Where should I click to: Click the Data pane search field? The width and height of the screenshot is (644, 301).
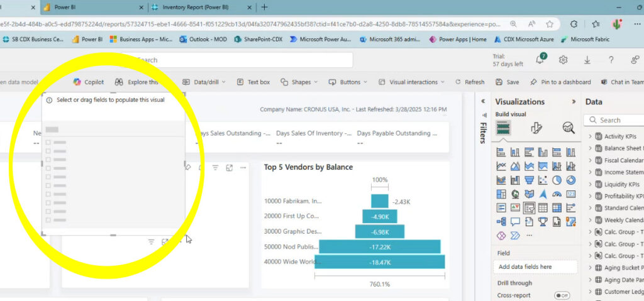click(x=614, y=120)
